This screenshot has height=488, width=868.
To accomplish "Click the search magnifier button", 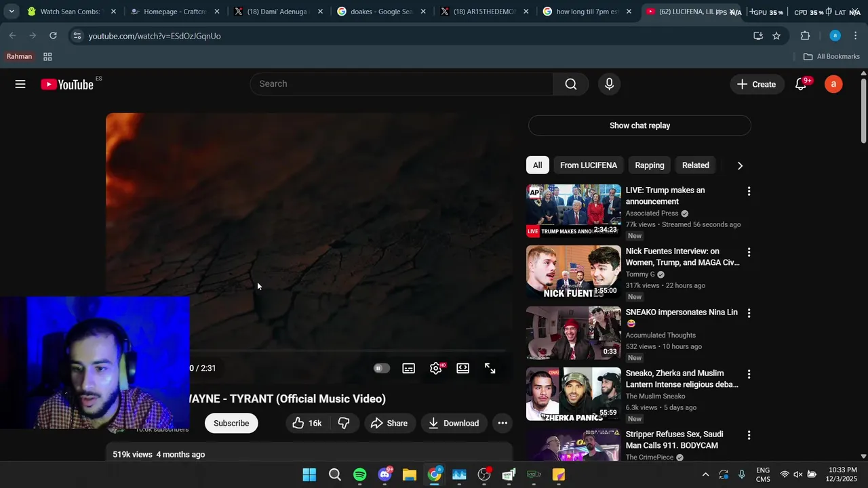I will [x=571, y=84].
